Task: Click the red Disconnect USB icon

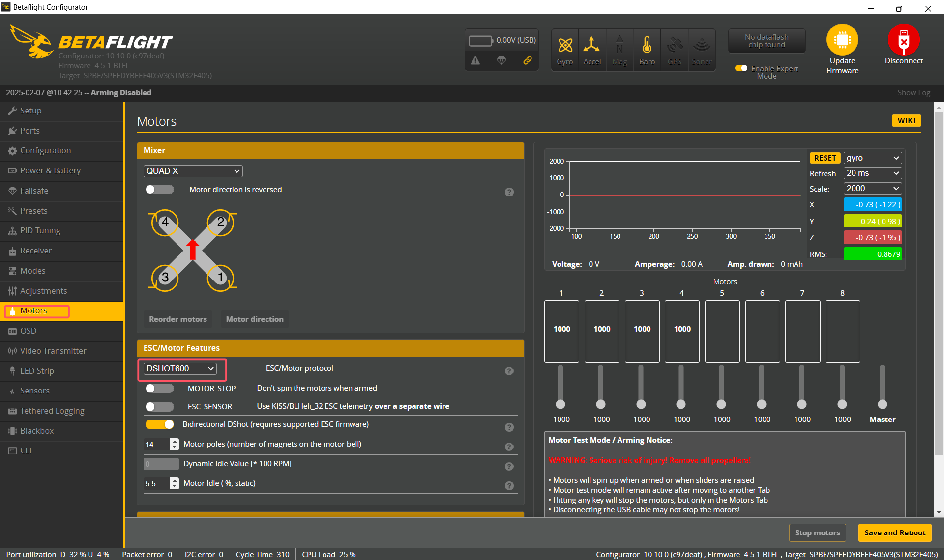Action: (x=903, y=40)
